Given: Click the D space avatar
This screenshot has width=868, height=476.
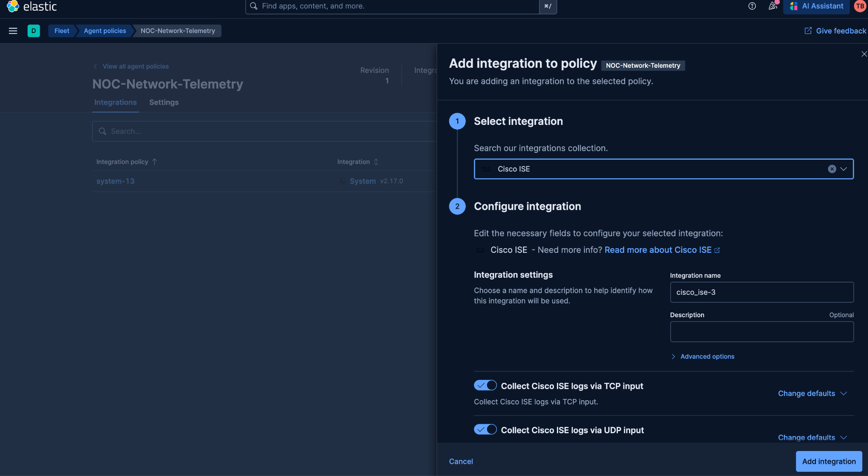Looking at the screenshot, I should point(33,31).
